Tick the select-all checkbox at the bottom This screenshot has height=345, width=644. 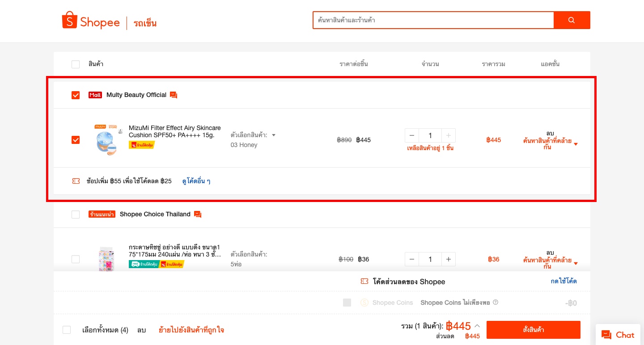(x=67, y=330)
